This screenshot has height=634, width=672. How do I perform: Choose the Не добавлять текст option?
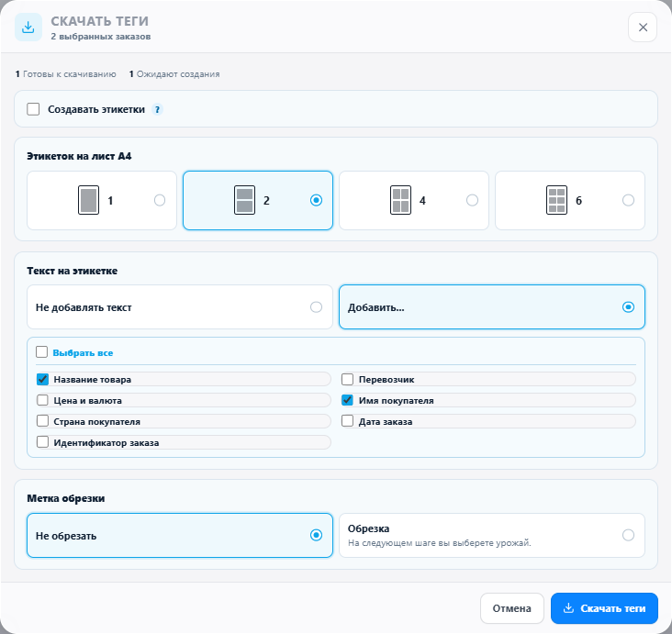pyautogui.click(x=180, y=307)
